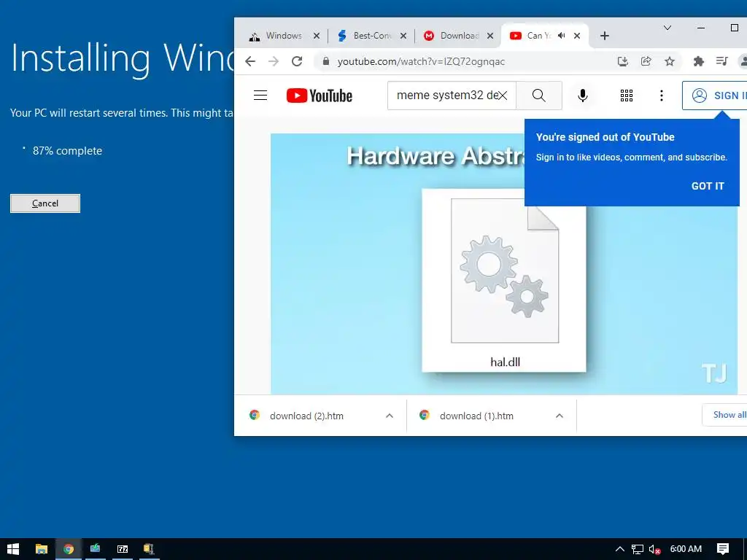747x560 pixels.
Task: Open clock showing 6:00 AM
Action: tap(686, 549)
